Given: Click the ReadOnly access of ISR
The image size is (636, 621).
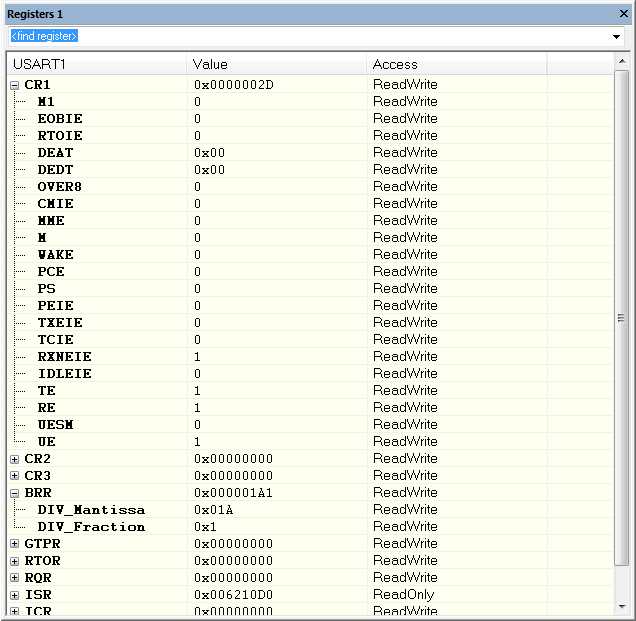Looking at the screenshot, I should (404, 595).
